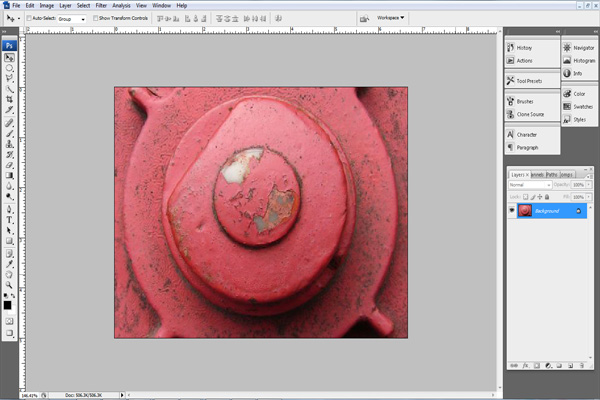
Task: Open the Workspace dropdown menu
Action: 390,18
